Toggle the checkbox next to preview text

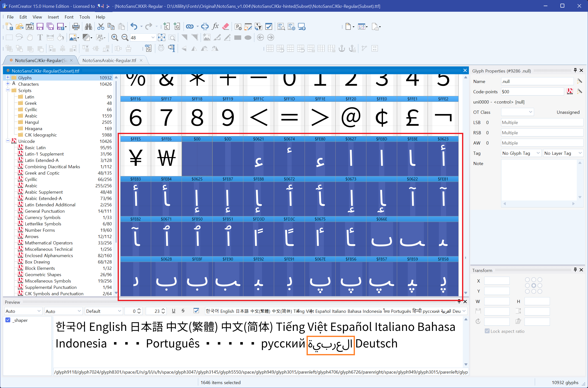[x=196, y=311]
